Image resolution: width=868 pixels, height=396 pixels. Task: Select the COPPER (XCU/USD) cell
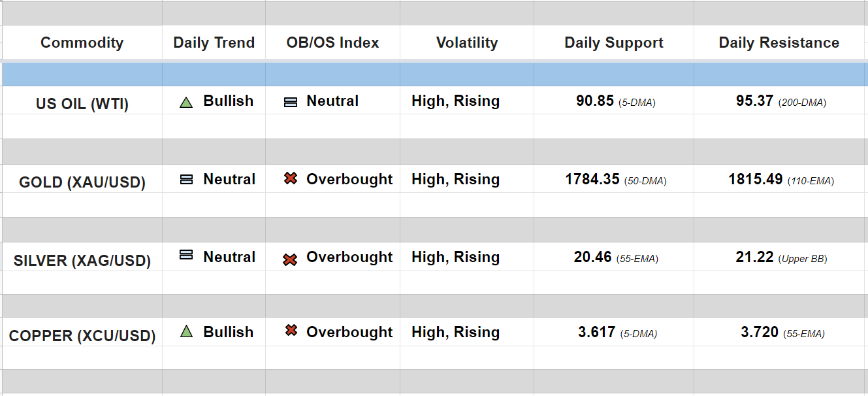pyautogui.click(x=82, y=336)
